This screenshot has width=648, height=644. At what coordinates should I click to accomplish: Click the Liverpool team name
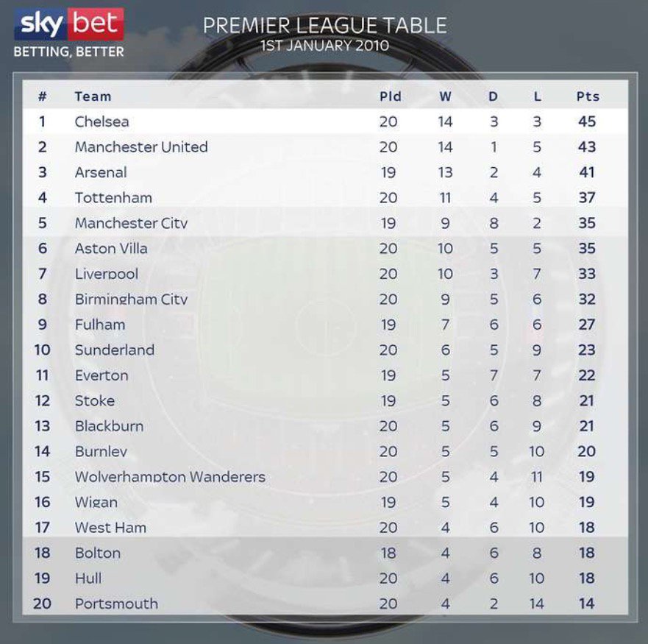coord(106,274)
